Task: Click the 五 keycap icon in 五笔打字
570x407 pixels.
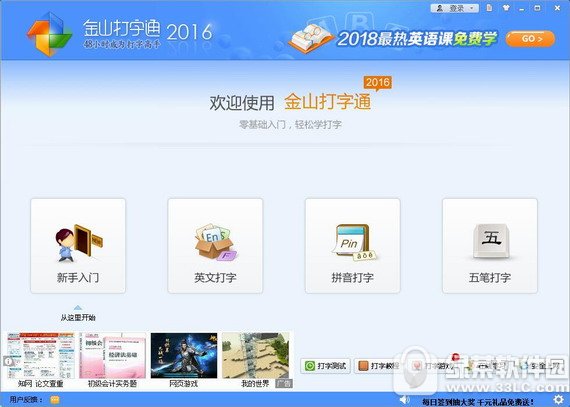Action: (x=491, y=241)
